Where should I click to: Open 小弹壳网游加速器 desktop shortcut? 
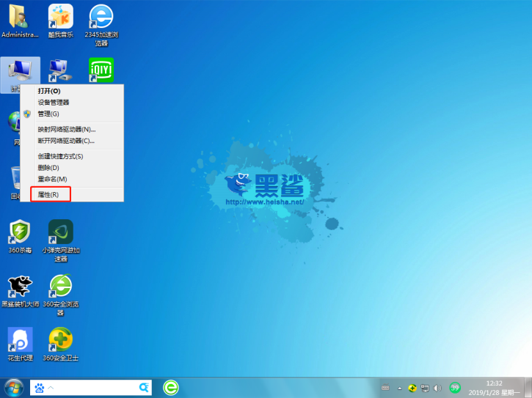tap(60, 232)
